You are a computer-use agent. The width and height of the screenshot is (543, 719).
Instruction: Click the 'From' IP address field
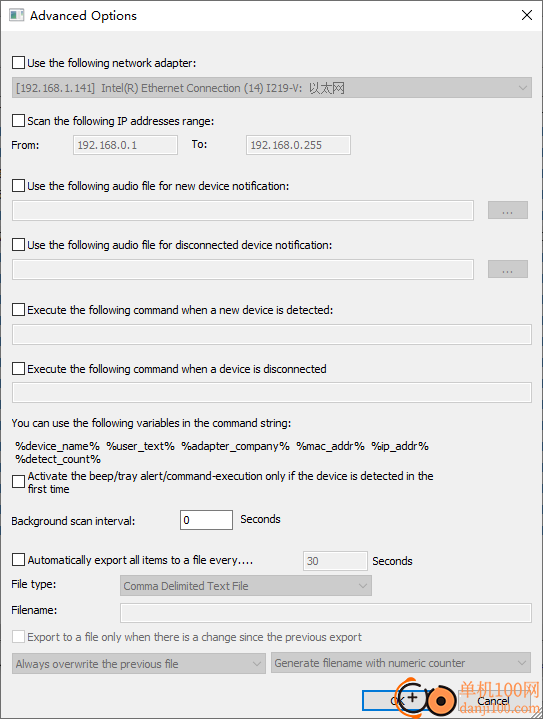(x=125, y=145)
